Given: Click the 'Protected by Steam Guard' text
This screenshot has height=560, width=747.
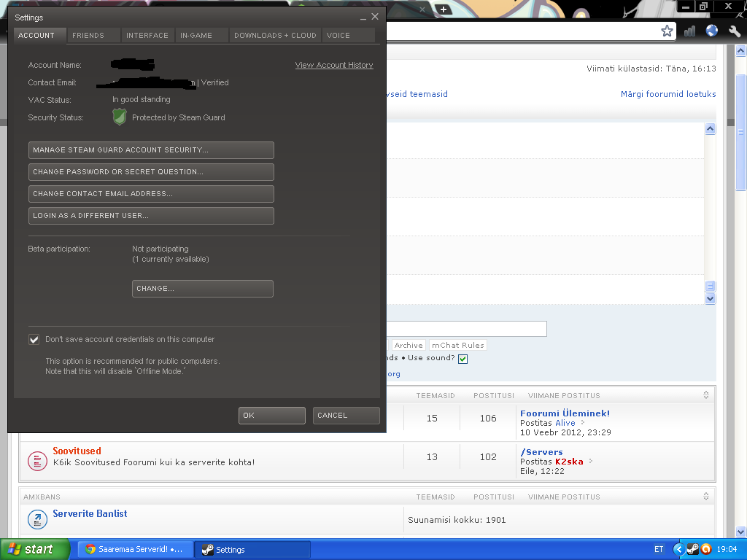Looking at the screenshot, I should pos(179,117).
